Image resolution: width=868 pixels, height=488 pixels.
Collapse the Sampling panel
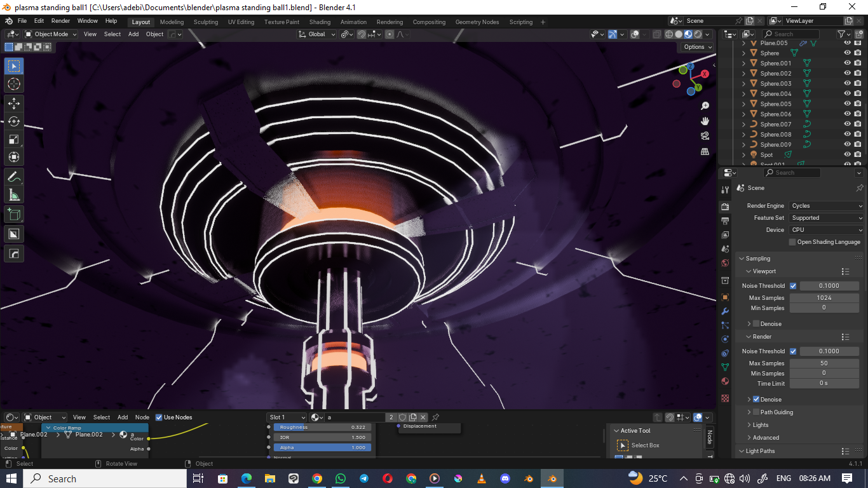pyautogui.click(x=758, y=259)
